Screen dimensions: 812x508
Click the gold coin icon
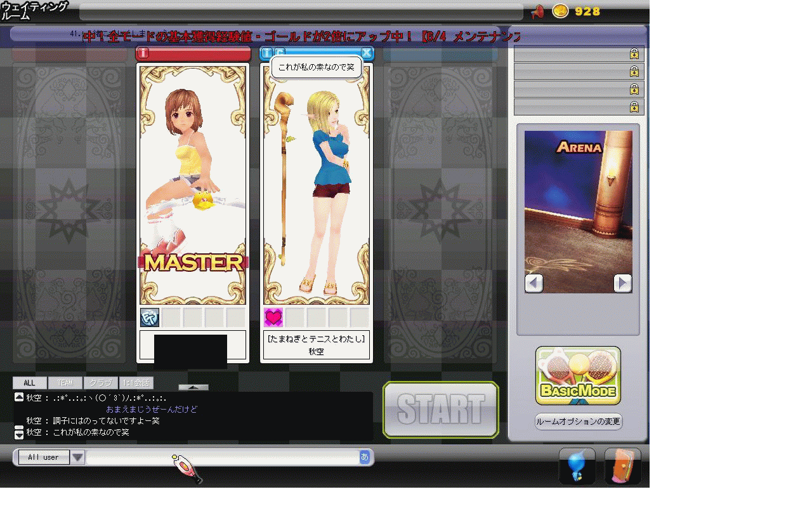(x=560, y=11)
